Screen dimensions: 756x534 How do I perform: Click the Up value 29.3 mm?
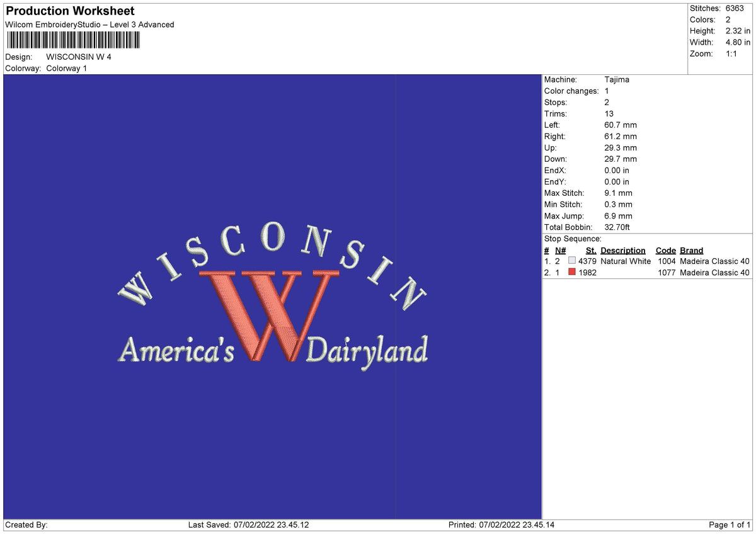(x=621, y=147)
